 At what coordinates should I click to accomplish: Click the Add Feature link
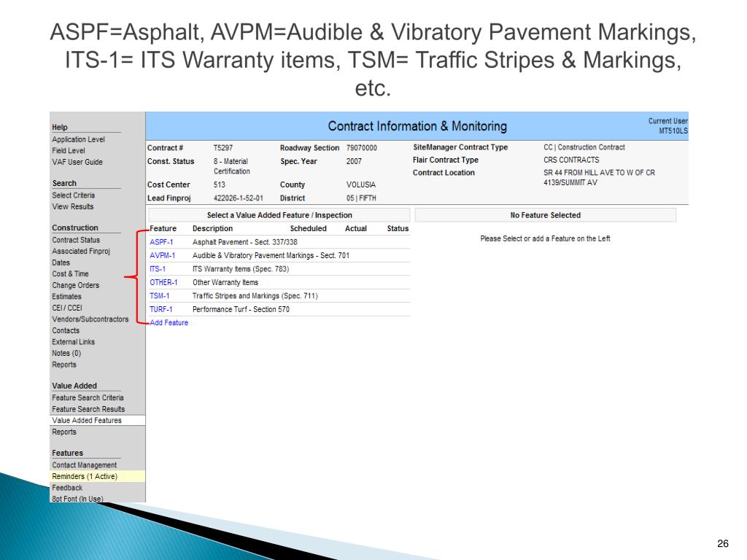click(x=169, y=322)
